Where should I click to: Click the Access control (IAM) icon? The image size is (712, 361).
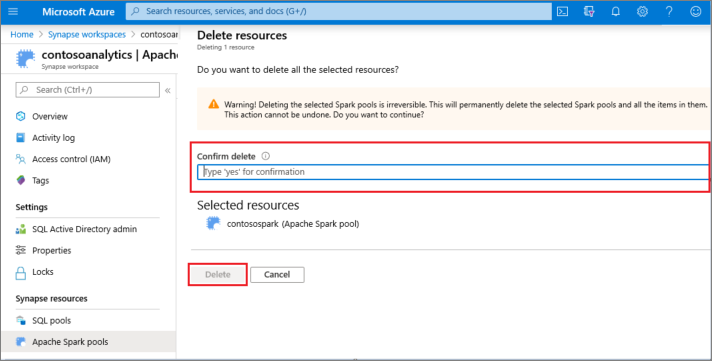(20, 159)
